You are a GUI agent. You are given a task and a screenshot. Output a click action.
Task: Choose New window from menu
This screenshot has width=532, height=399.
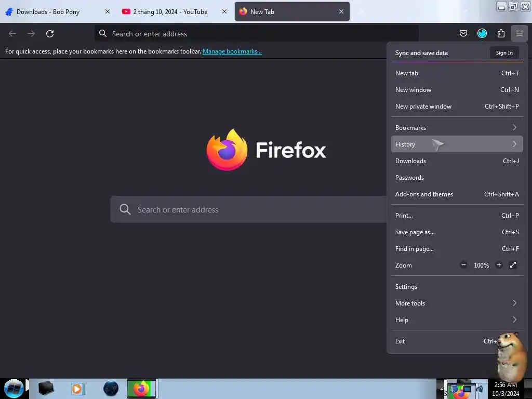tap(457, 89)
